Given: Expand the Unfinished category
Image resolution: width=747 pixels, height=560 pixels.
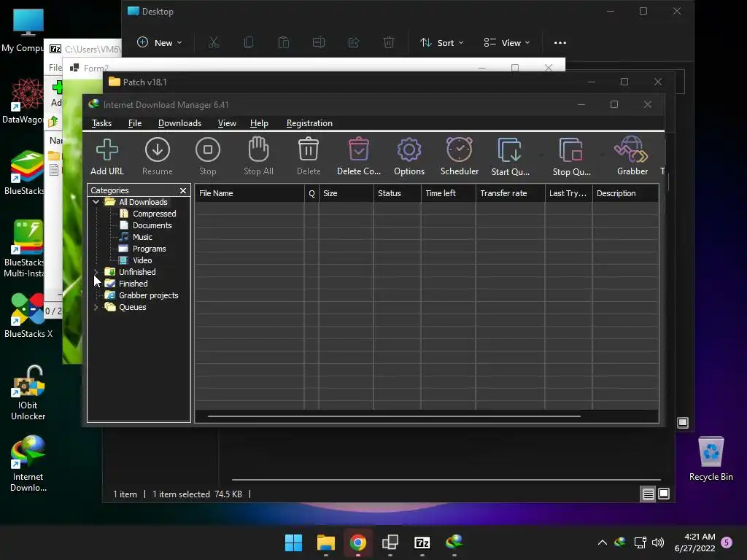Looking at the screenshot, I should pos(96,272).
